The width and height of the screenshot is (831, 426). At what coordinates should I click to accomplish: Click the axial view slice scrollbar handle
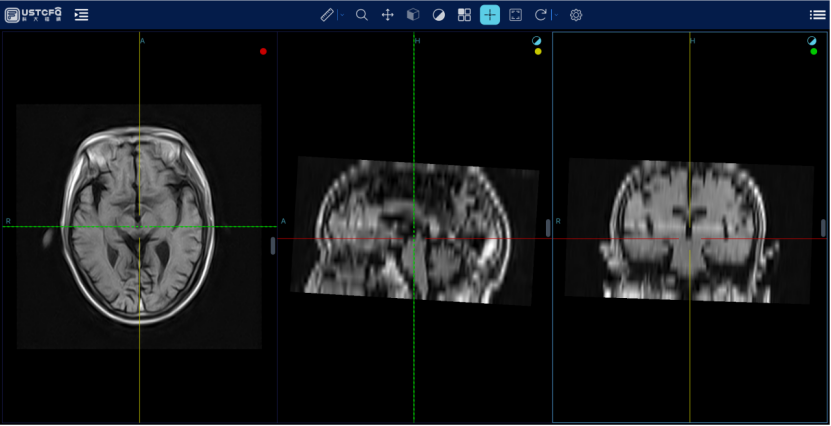[273, 246]
